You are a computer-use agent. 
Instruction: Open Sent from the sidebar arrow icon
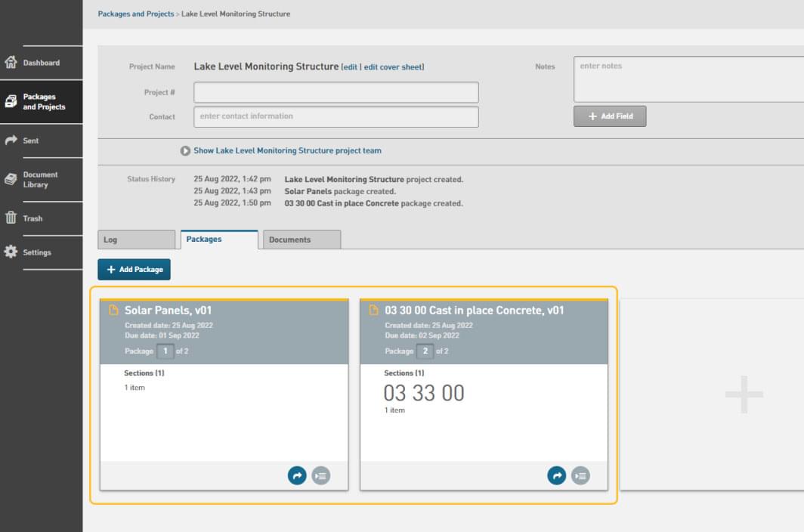click(11, 141)
